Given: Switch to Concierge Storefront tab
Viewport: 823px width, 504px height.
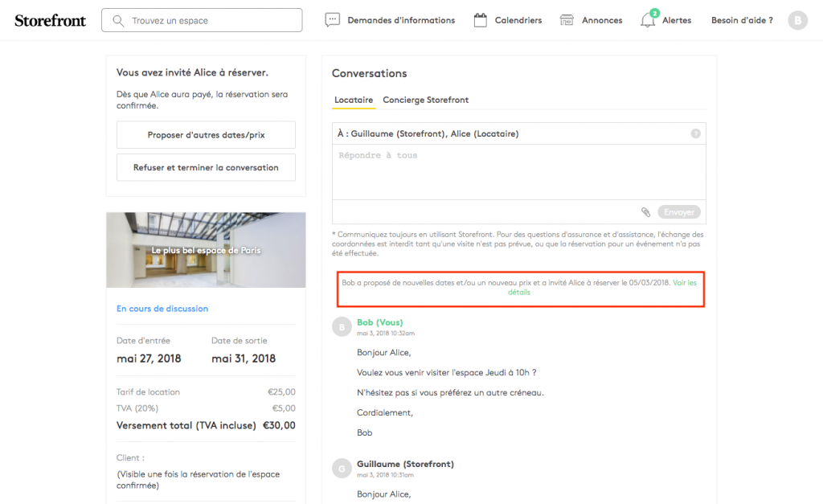Looking at the screenshot, I should pyautogui.click(x=425, y=100).
